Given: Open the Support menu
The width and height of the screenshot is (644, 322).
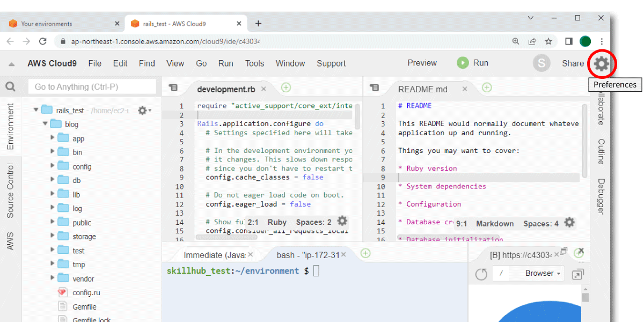Looking at the screenshot, I should [x=331, y=63].
